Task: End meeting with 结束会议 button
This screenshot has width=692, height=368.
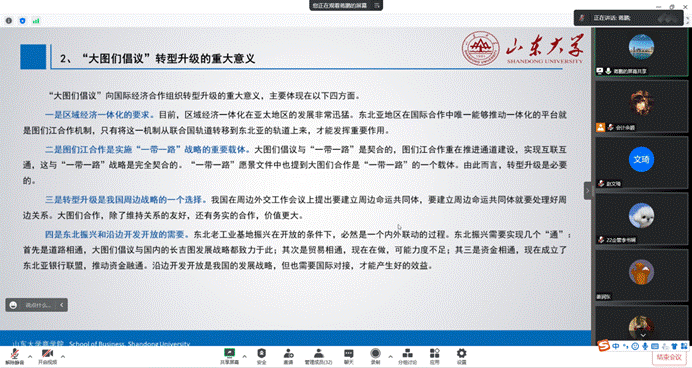Action: coord(669,357)
